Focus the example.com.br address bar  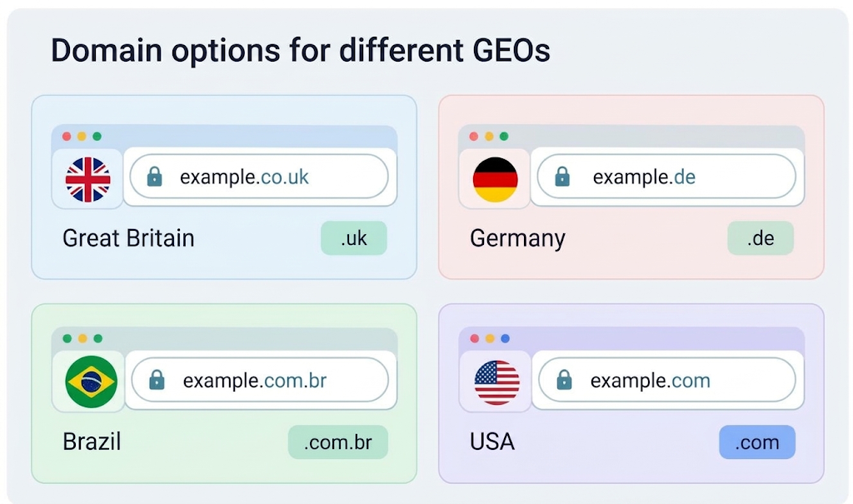pyautogui.click(x=260, y=380)
